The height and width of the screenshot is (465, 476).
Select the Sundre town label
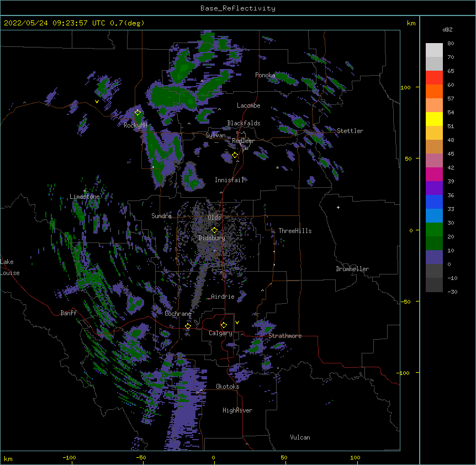(161, 216)
